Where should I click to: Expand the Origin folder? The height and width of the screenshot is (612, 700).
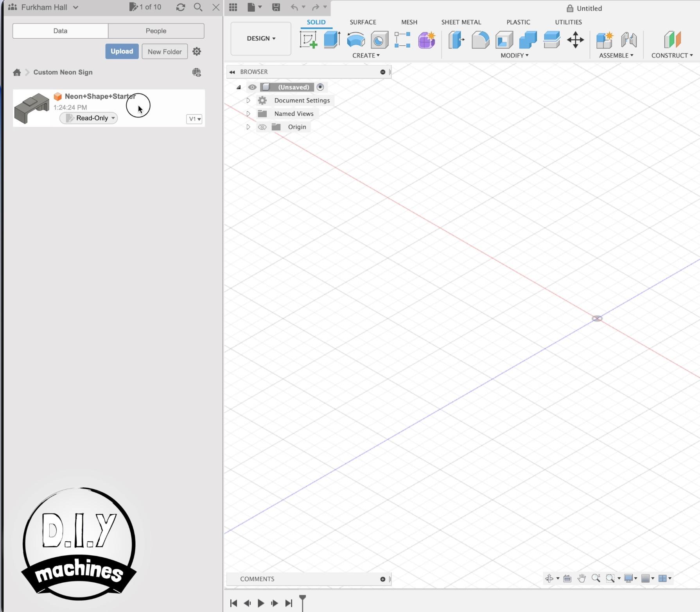(x=248, y=127)
